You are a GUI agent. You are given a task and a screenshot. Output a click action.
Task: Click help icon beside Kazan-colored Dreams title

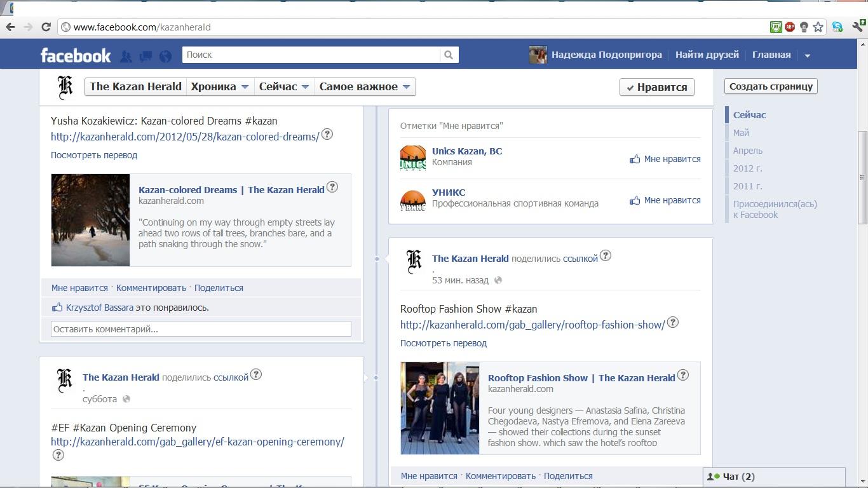click(x=332, y=187)
